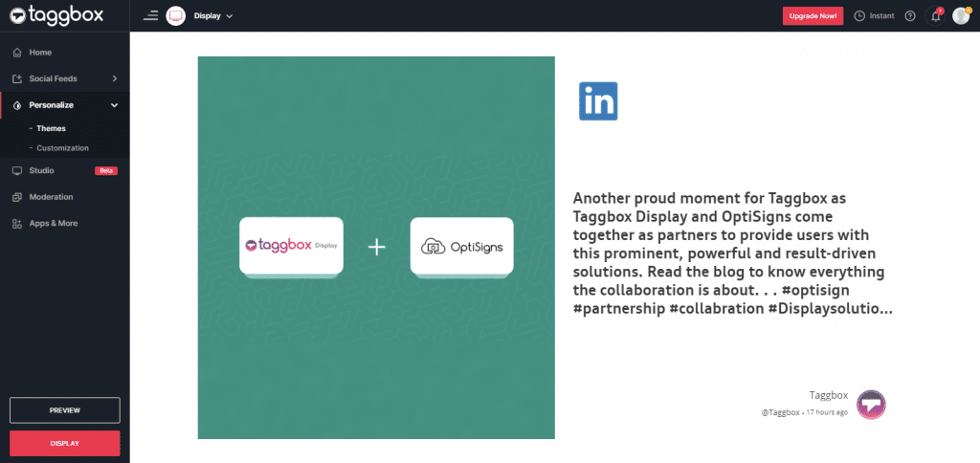Open Moderation in the sidebar
The image size is (980, 463).
51,197
